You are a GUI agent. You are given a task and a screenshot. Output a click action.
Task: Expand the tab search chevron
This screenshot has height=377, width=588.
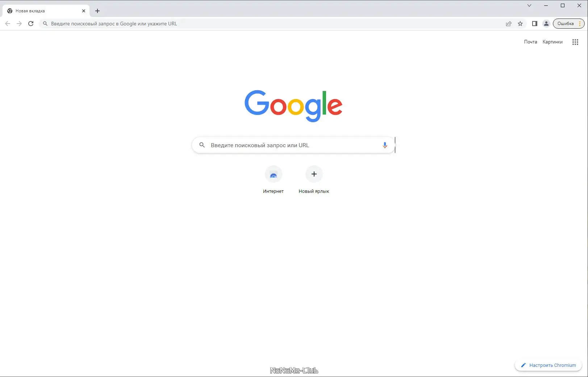pos(529,5)
